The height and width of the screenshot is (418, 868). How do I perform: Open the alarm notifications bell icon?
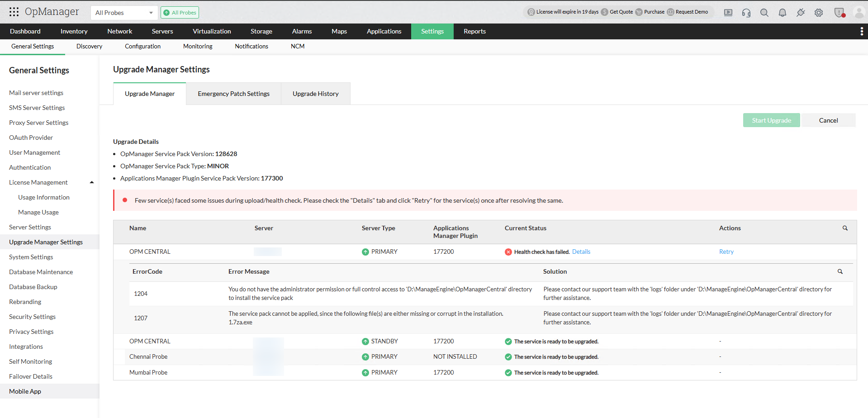783,13
